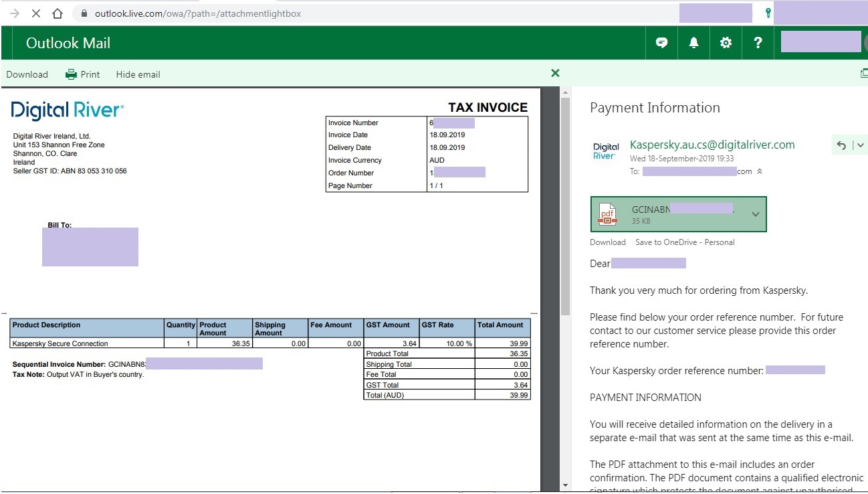
Task: Click the padlock site security icon
Action: tap(84, 13)
